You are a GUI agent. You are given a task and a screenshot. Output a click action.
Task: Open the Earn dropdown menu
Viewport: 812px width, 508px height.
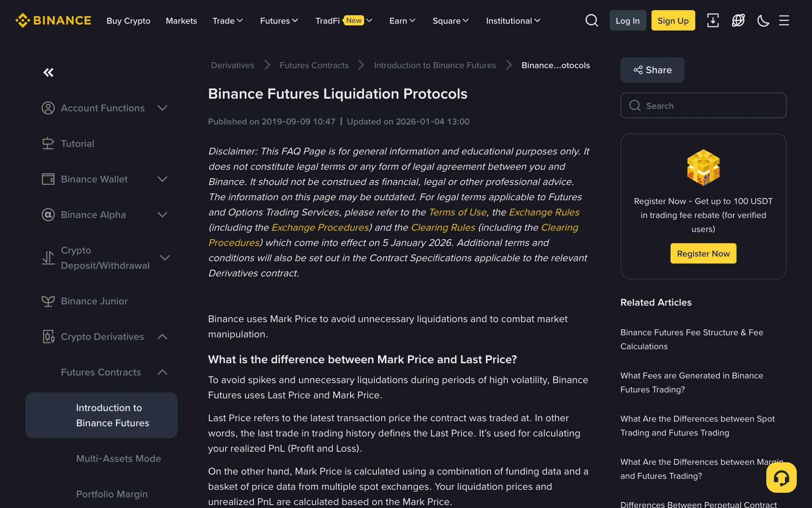tap(402, 21)
